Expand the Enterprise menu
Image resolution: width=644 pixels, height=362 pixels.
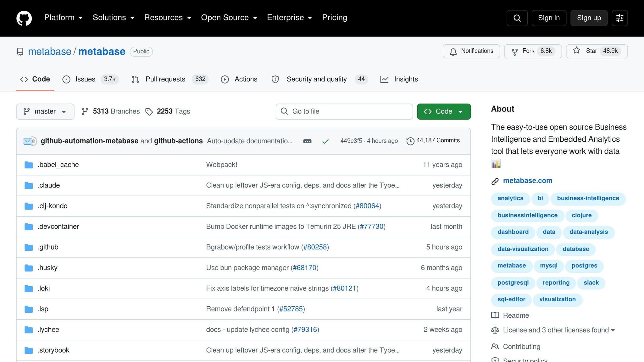click(289, 18)
